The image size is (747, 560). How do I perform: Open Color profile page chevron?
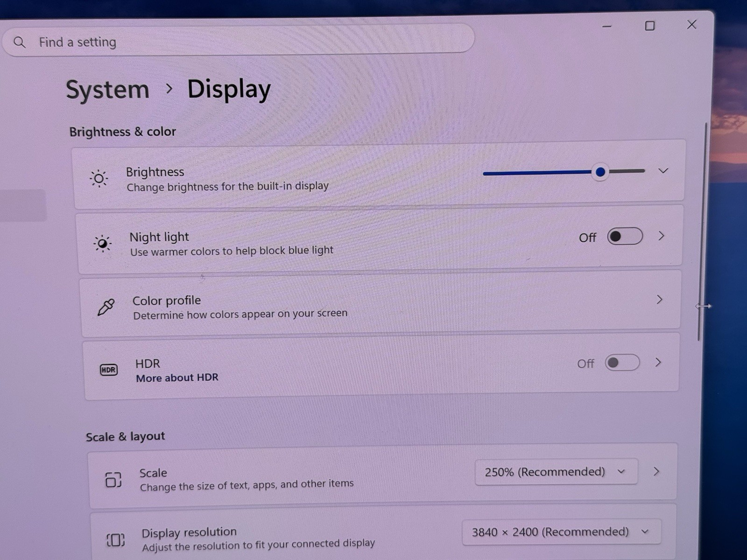(659, 300)
